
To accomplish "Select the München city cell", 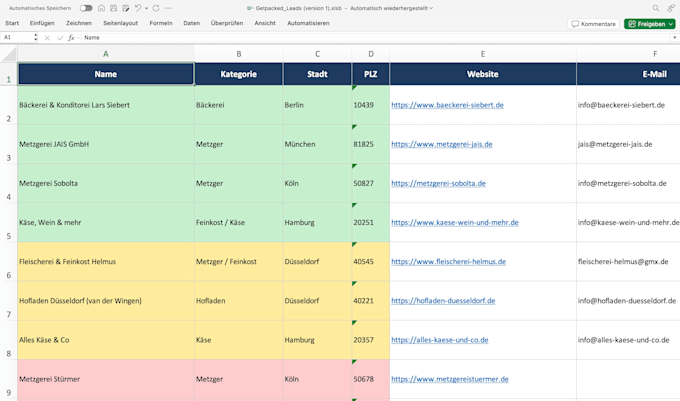I will click(x=317, y=144).
